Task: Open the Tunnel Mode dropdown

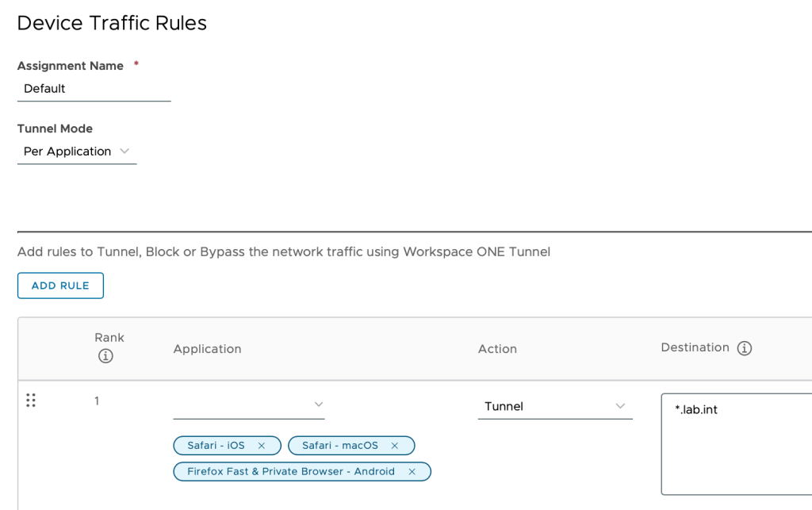Action: click(x=77, y=151)
